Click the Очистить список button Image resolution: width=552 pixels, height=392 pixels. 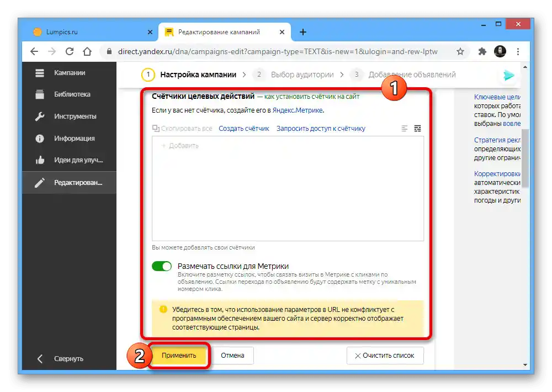[385, 356]
